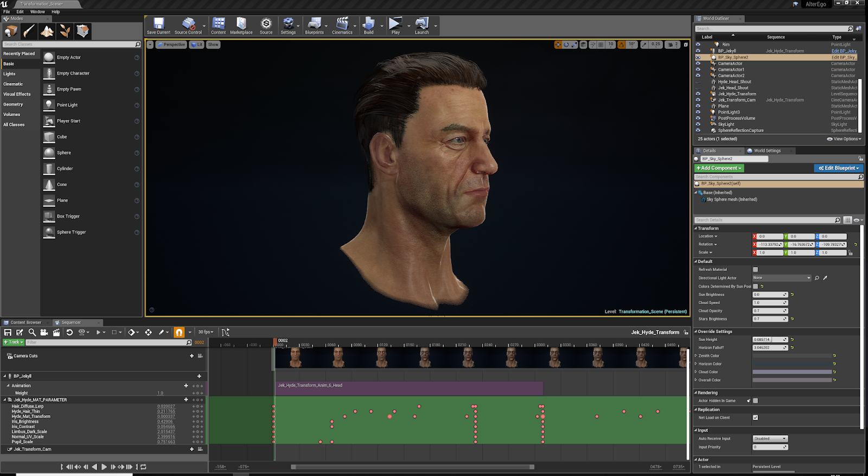Viewport: 868px width, 476px height.
Task: Toggle visibility of CameraActor1 in outliner
Action: pyautogui.click(x=698, y=69)
